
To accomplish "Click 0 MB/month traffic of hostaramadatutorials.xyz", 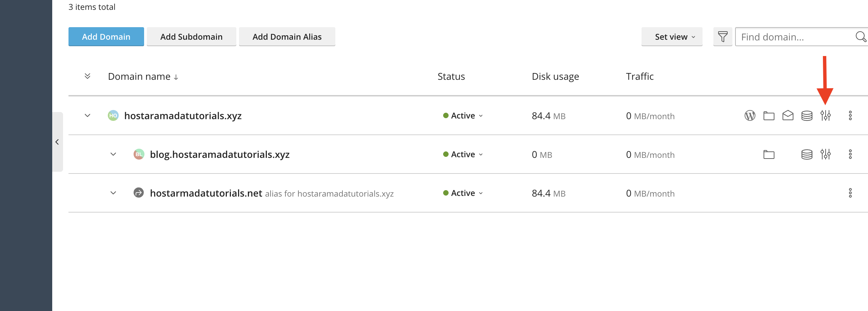I will click(650, 116).
